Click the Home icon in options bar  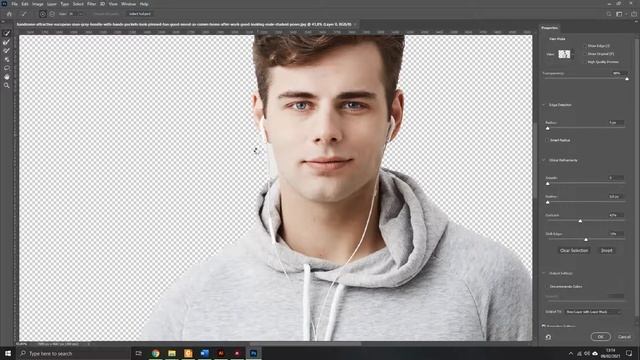(x=9, y=14)
